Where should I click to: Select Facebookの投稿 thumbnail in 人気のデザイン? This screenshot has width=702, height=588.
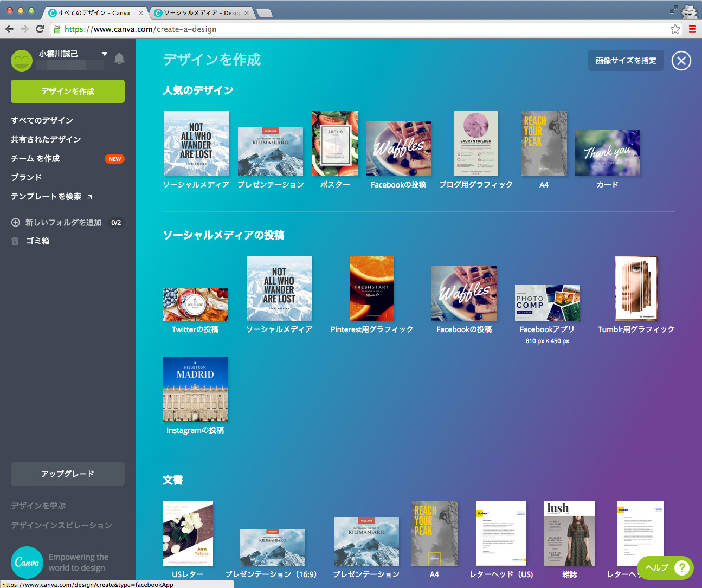[398, 148]
